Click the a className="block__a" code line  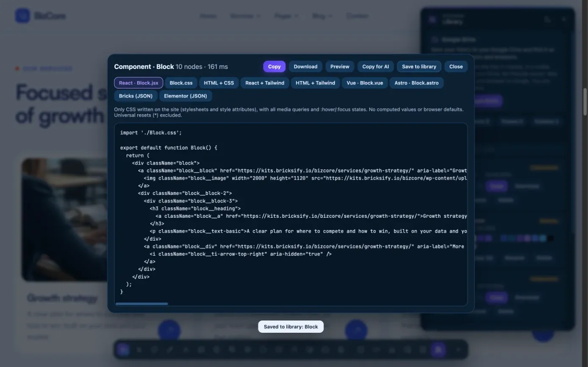click(x=311, y=216)
